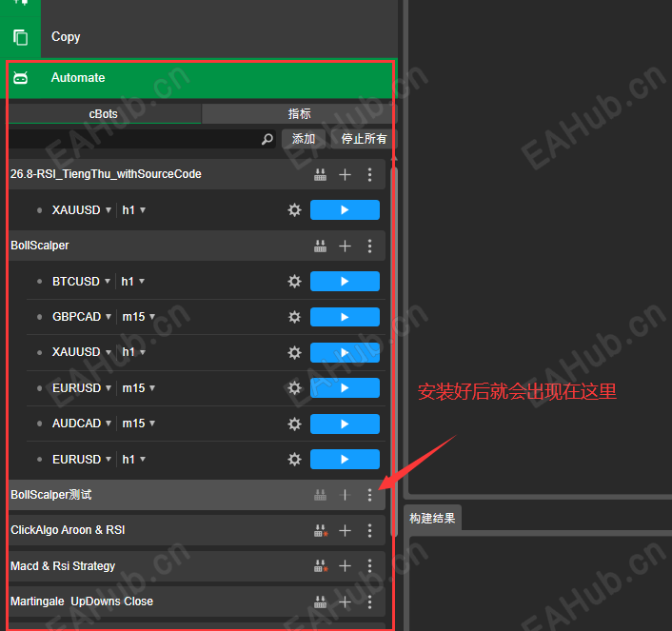The width and height of the screenshot is (672, 631).
Task: Open the Copy section icon
Action: [20, 37]
